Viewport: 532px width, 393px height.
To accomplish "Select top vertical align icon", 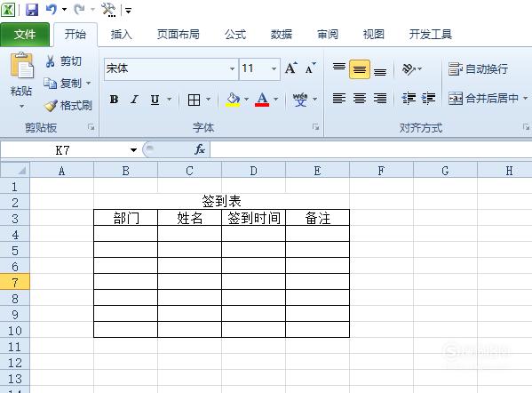I will click(x=339, y=68).
